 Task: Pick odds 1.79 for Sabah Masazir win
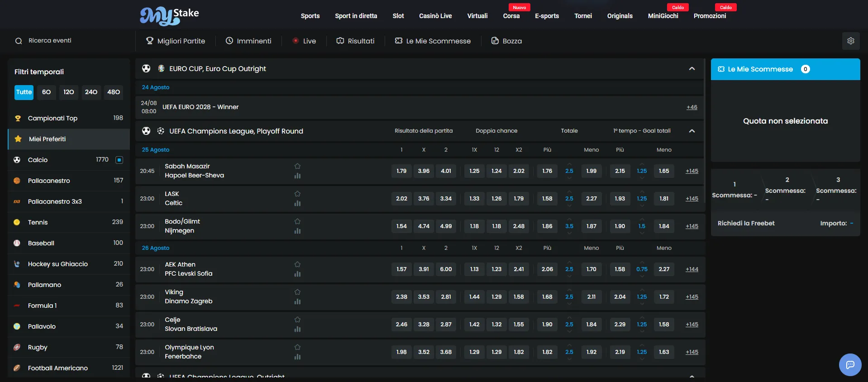(401, 171)
